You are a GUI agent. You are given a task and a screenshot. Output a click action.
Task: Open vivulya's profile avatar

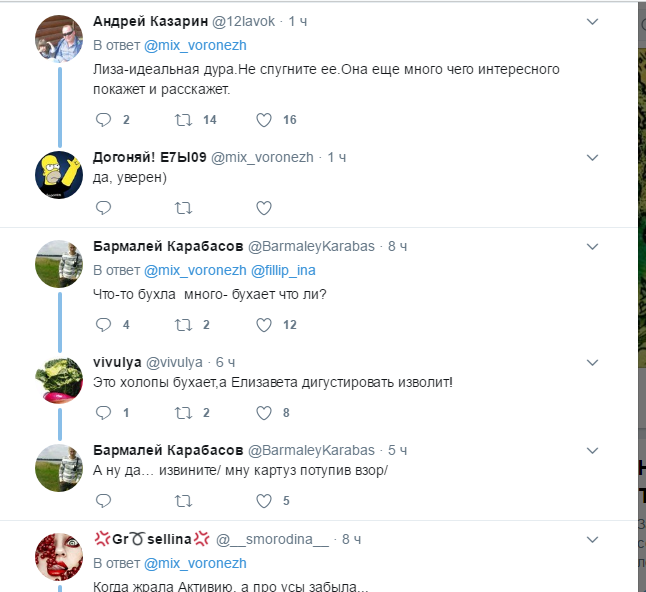[58, 378]
